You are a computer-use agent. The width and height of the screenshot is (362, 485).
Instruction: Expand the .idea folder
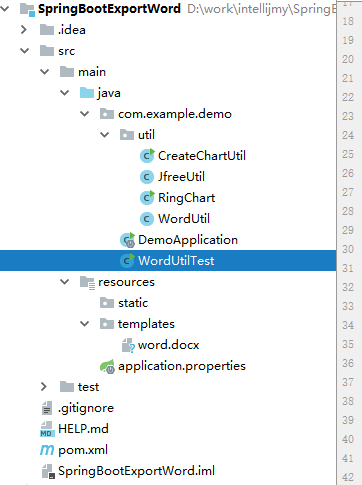pos(24,30)
